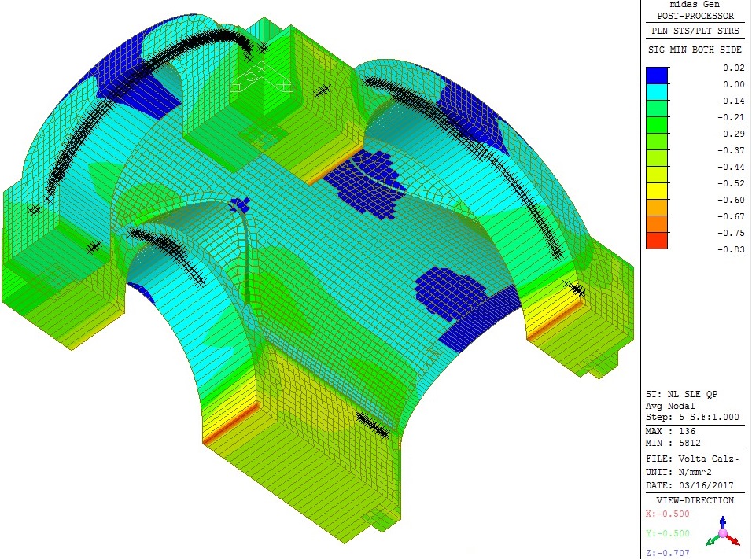Select the -0.52 legend value

731,183
